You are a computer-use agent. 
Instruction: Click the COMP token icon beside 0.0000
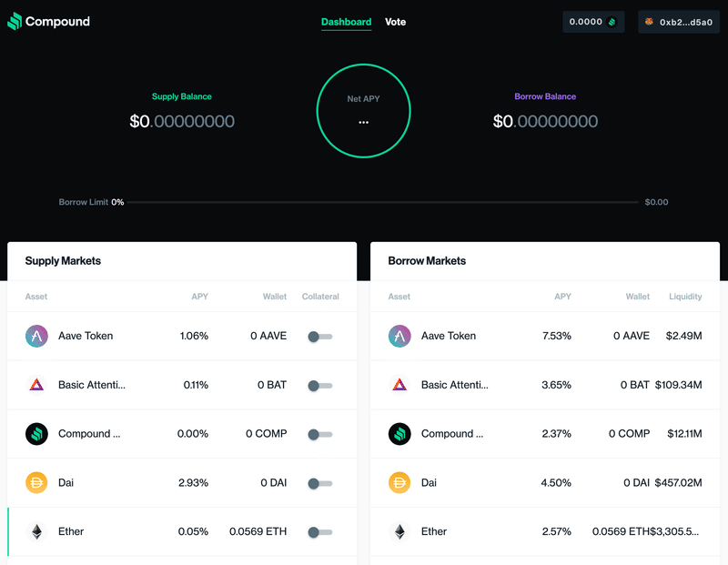(x=612, y=22)
